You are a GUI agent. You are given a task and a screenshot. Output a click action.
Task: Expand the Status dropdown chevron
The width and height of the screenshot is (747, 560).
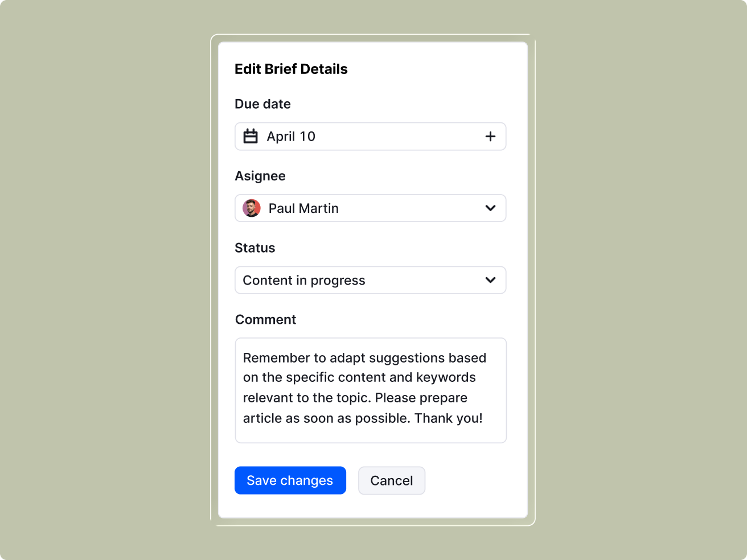tap(490, 280)
